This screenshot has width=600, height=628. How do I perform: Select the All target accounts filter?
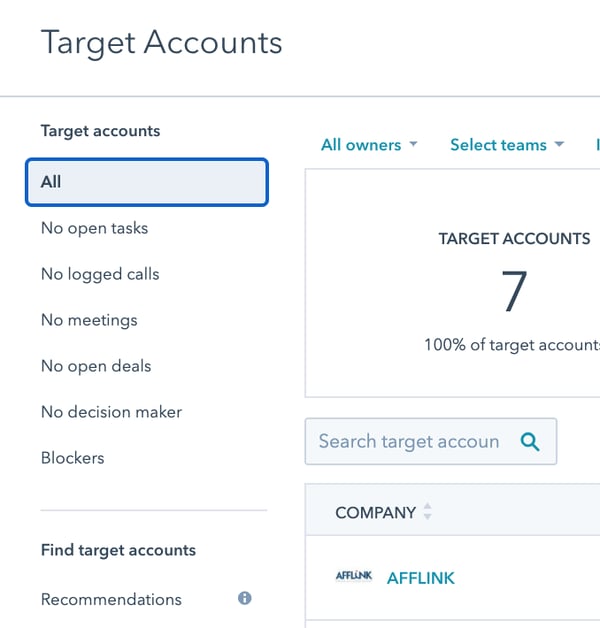(147, 182)
